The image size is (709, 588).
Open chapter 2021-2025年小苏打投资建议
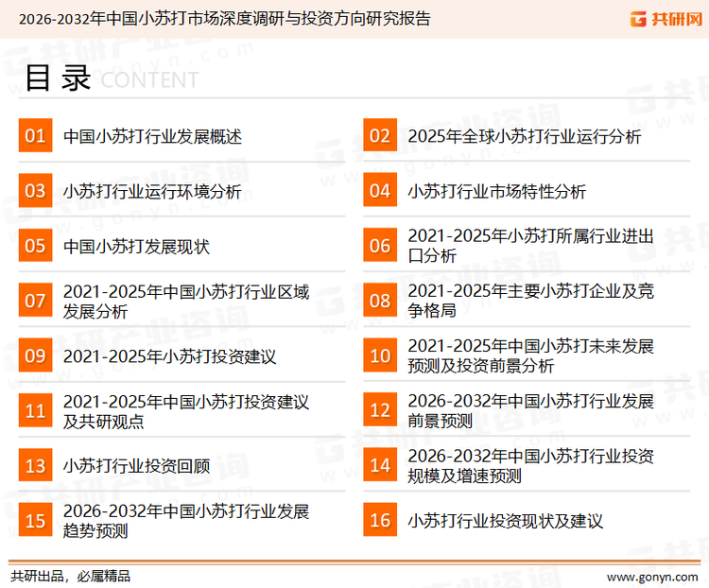point(169,356)
